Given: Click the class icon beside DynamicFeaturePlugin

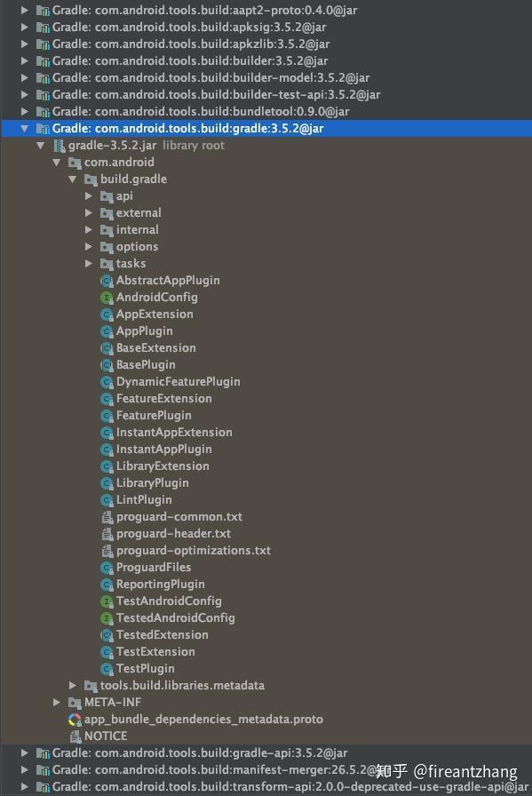Looking at the screenshot, I should point(107,382).
